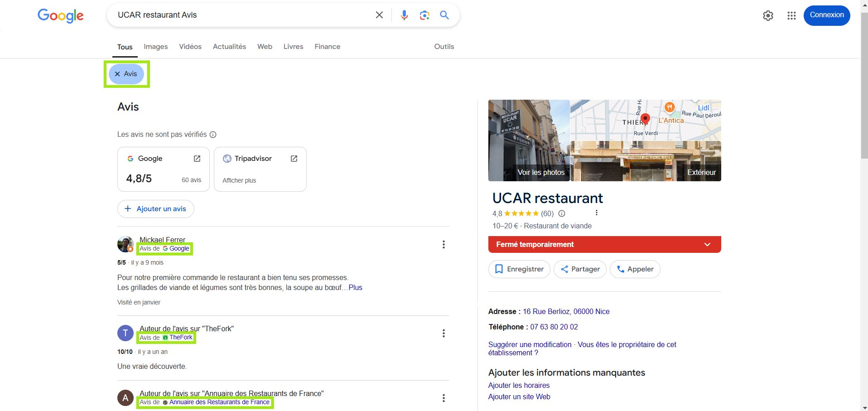Viewport: 868px width, 411px height.
Task: Open more options for Mickael Ferrer review
Action: (444, 245)
